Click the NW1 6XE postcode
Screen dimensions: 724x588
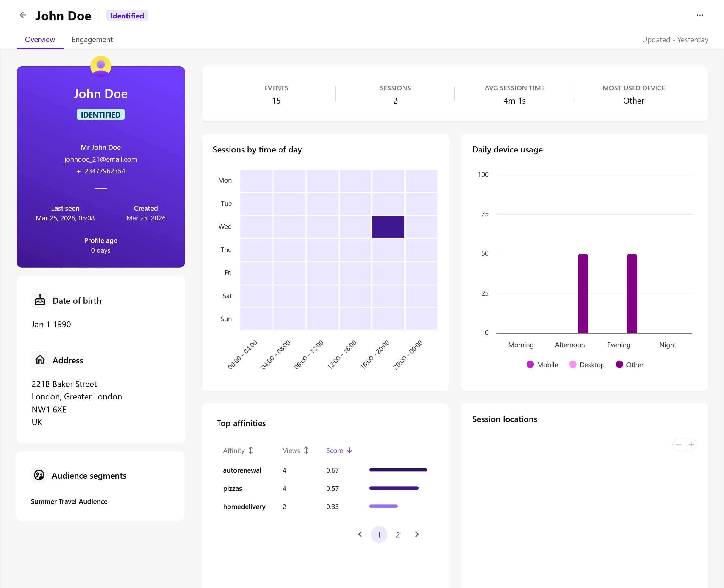[x=49, y=409]
